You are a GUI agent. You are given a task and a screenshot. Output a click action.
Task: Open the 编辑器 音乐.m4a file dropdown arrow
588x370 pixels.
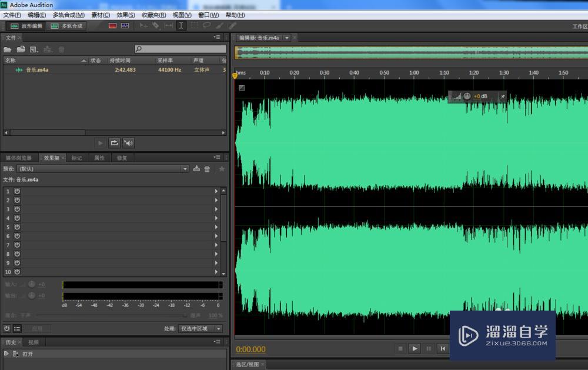[x=287, y=38]
